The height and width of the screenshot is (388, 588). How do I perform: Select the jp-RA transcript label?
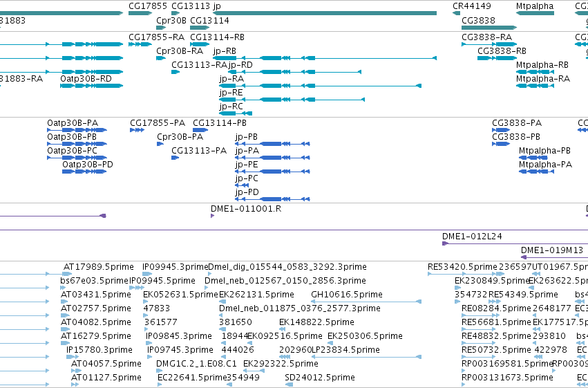tap(231, 79)
